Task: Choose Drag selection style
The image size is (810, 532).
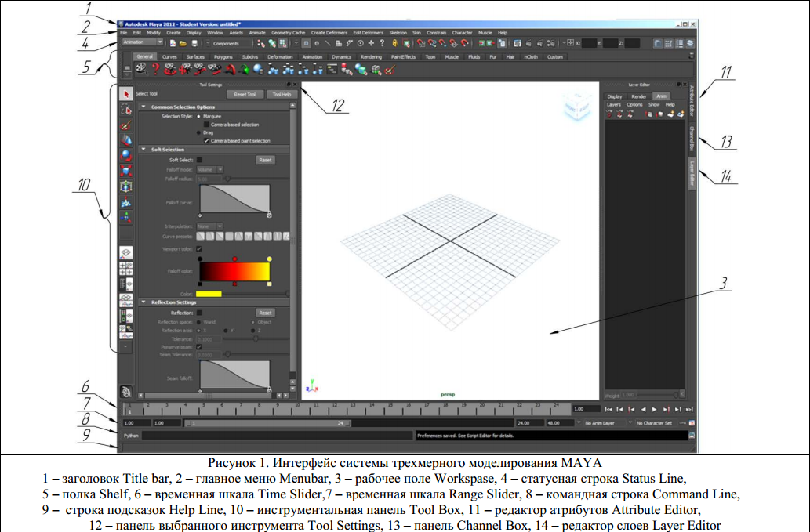Action: (x=199, y=132)
